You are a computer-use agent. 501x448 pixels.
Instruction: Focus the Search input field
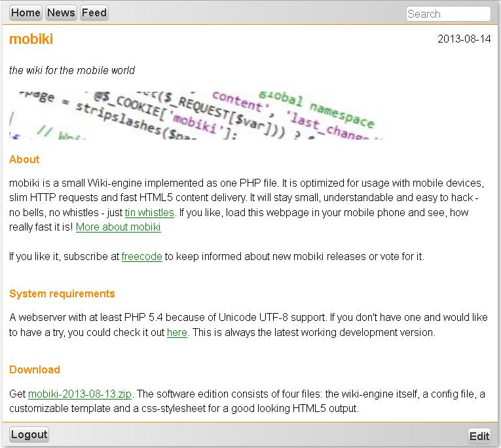(448, 14)
